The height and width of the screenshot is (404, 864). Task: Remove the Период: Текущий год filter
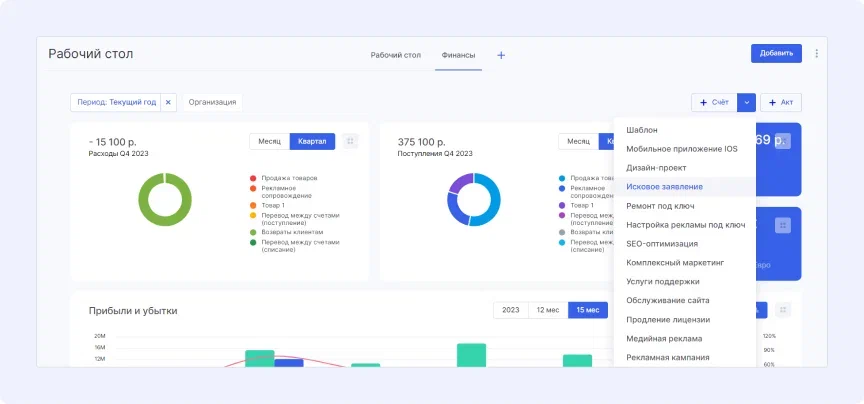[x=168, y=102]
